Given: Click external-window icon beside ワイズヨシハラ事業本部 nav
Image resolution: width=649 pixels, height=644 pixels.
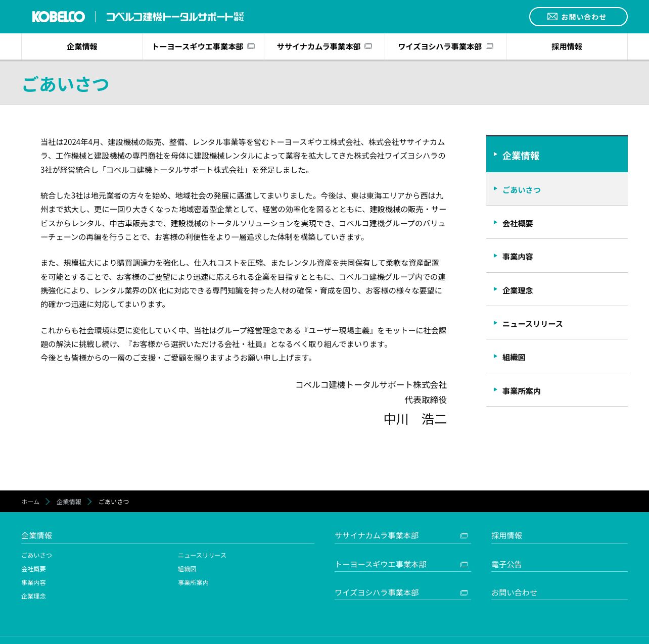Looking at the screenshot, I should click(x=490, y=46).
